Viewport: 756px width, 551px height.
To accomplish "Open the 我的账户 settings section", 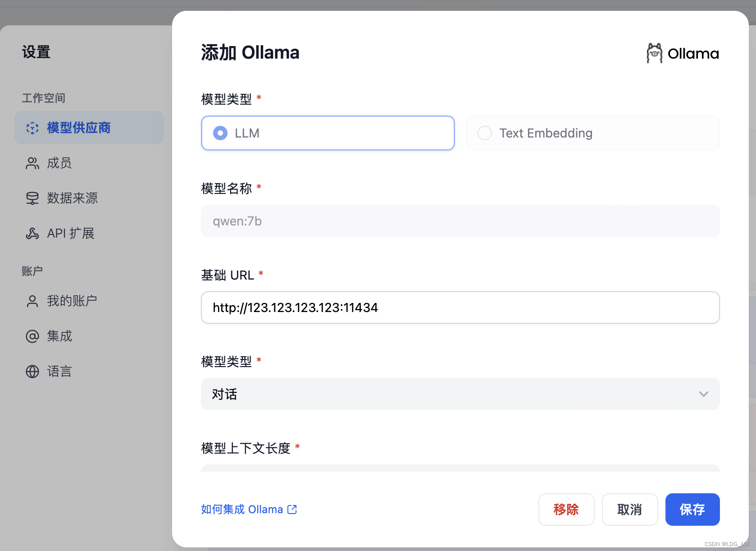I will [89, 301].
